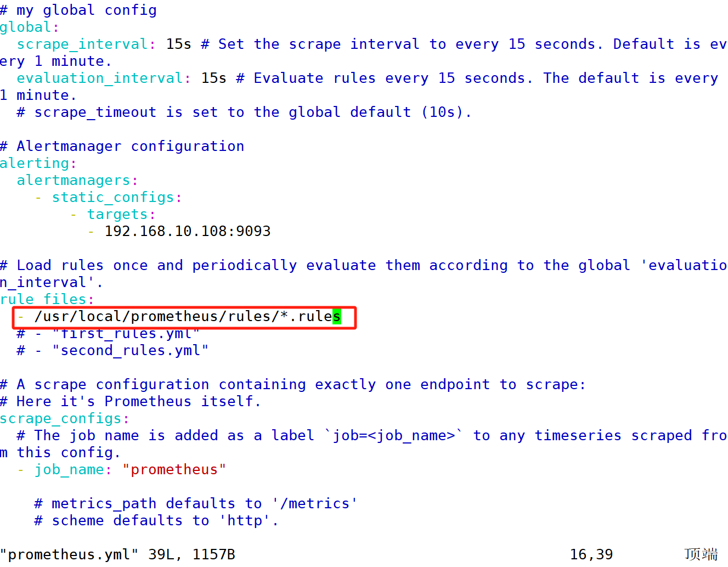This screenshot has height=567, width=728.
Task: Click the "# my global config" comment line
Action: click(78, 10)
